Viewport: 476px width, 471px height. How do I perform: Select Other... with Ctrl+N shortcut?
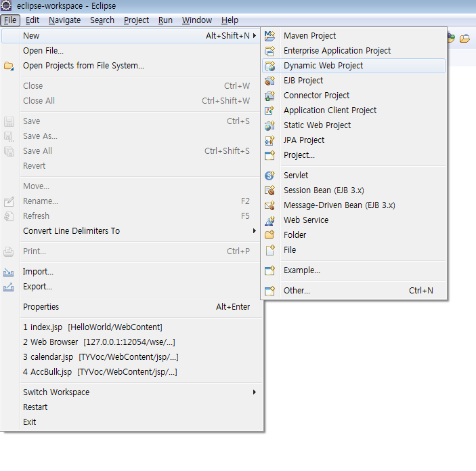point(353,291)
